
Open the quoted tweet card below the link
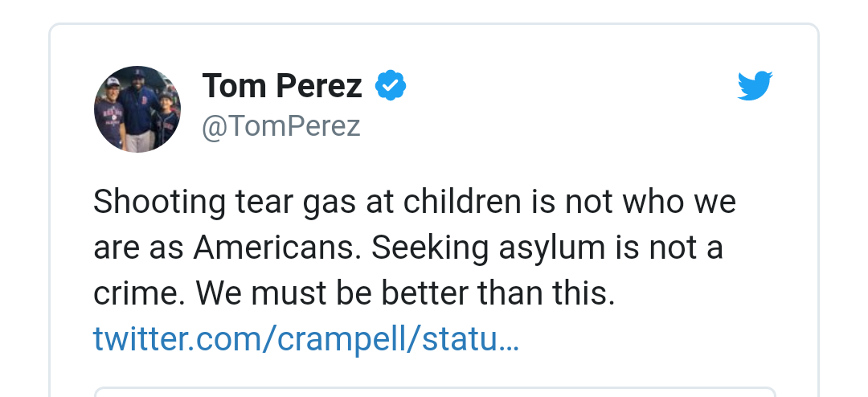pyautogui.click(x=434, y=392)
